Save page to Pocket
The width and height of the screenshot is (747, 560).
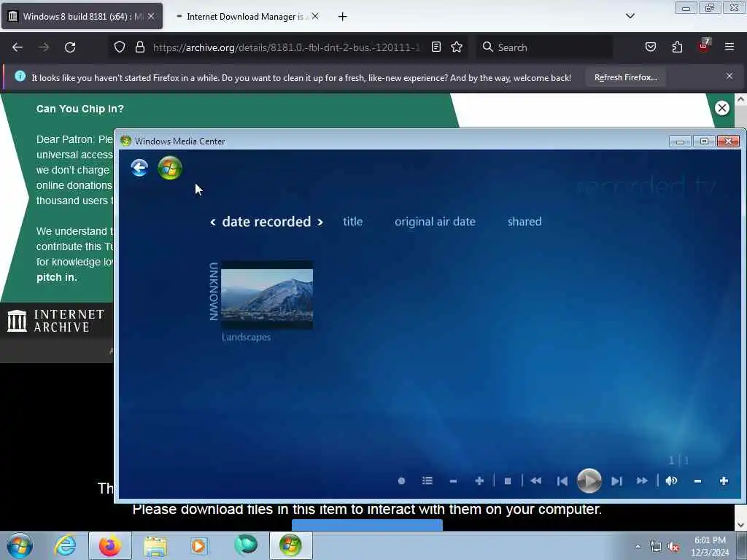coord(651,47)
